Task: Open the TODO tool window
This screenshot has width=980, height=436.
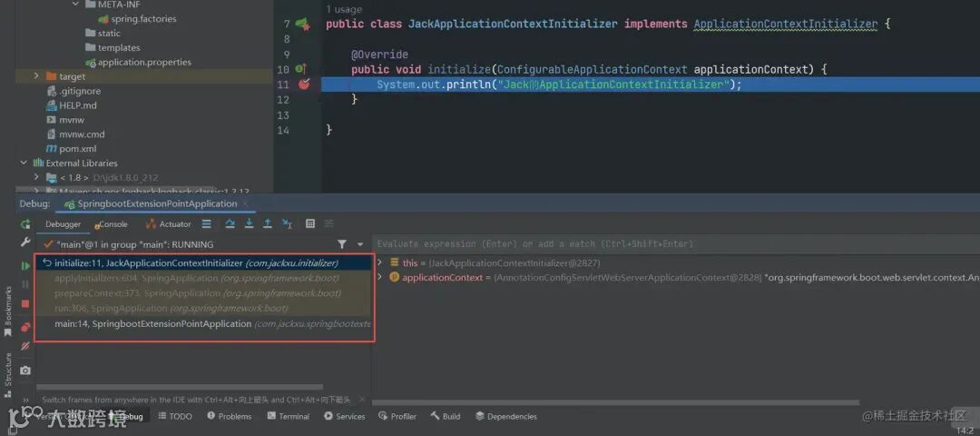Action: 174,417
